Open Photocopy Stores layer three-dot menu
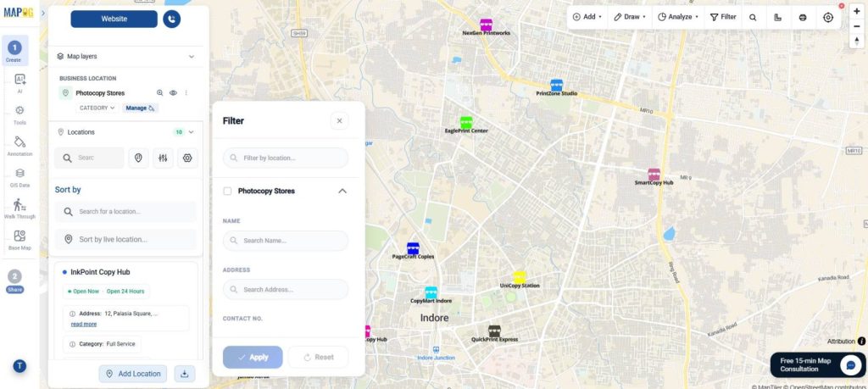 point(186,93)
